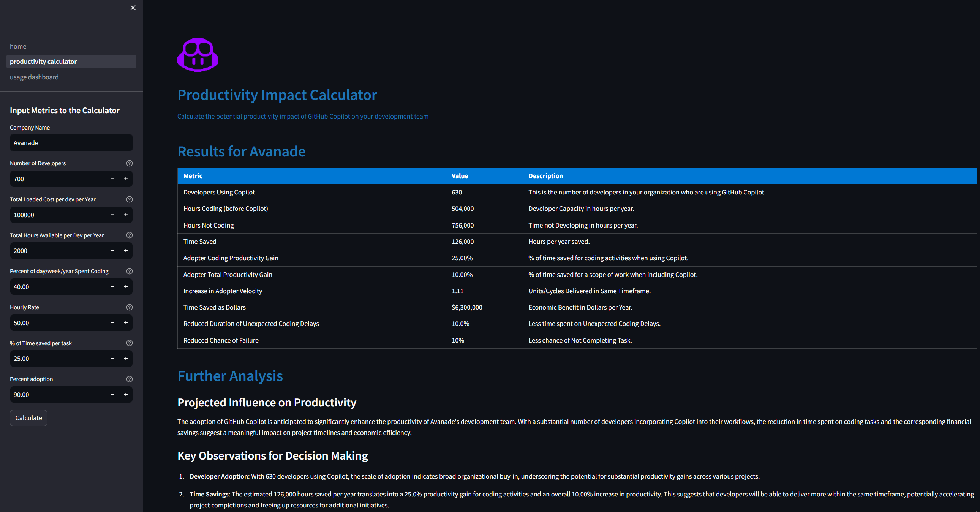The height and width of the screenshot is (512, 980).
Task: Click the $6,300,000 dollars value
Action: pyautogui.click(x=467, y=307)
